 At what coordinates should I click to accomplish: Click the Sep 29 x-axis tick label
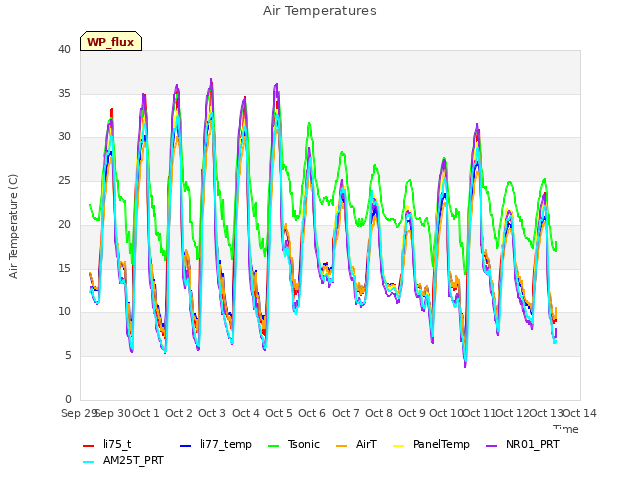79,413
